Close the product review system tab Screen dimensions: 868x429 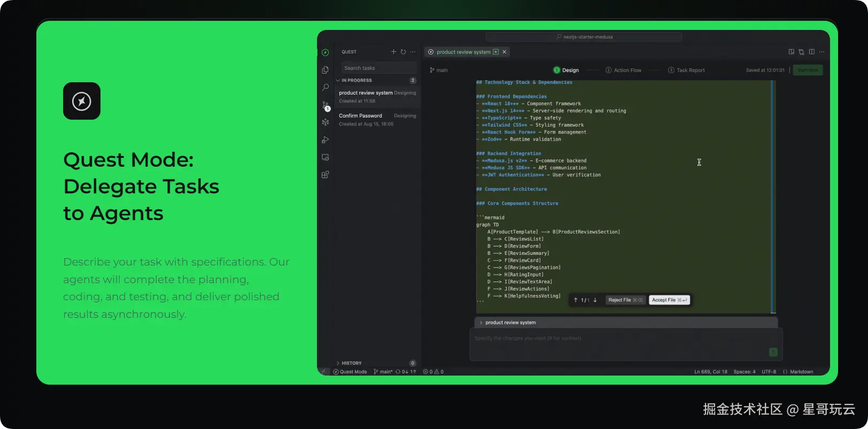pos(504,52)
